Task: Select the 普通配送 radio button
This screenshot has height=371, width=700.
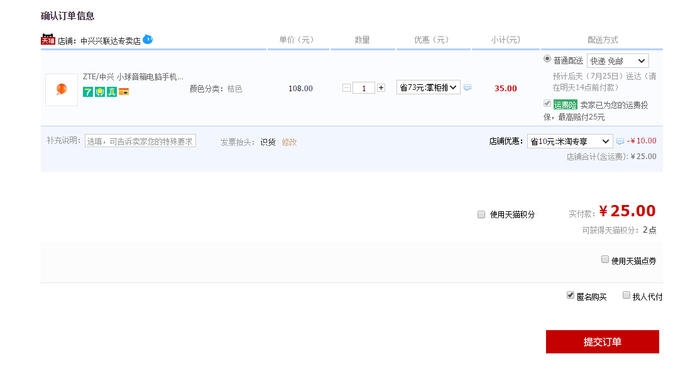Action: tap(547, 59)
